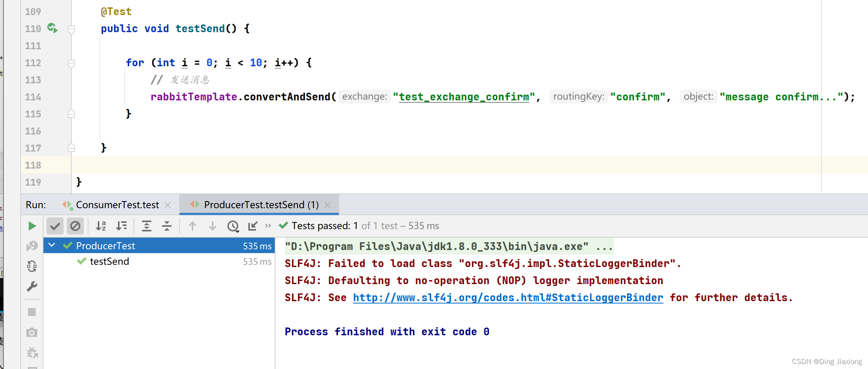This screenshot has height=369, width=868.
Task: Click the run test gutter icon for testSend
Action: [x=52, y=28]
